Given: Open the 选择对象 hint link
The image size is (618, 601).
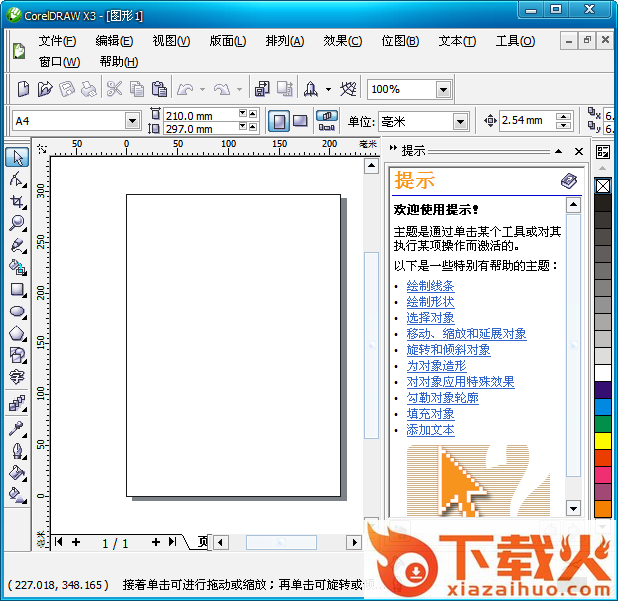Looking at the screenshot, I should (430, 318).
